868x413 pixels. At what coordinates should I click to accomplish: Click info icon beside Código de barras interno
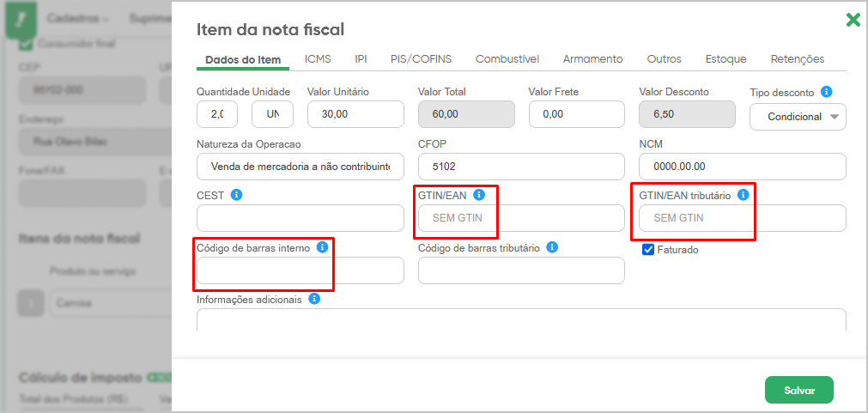tap(322, 247)
